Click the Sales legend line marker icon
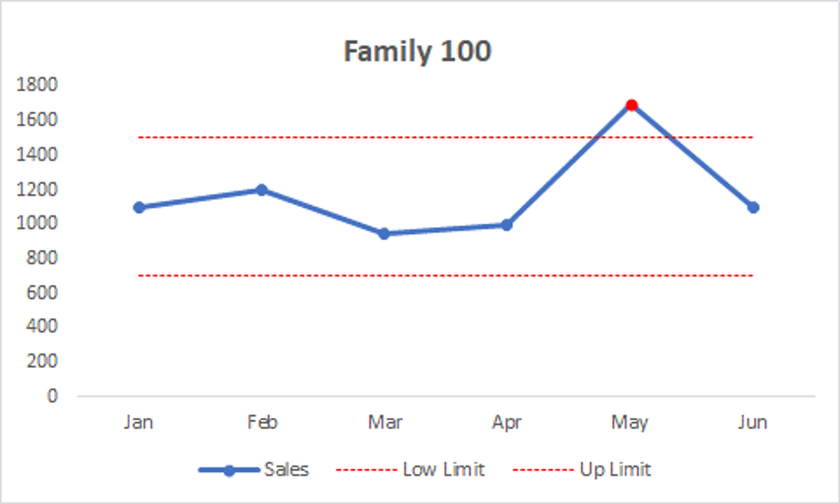This screenshot has width=840, height=504. [x=228, y=469]
